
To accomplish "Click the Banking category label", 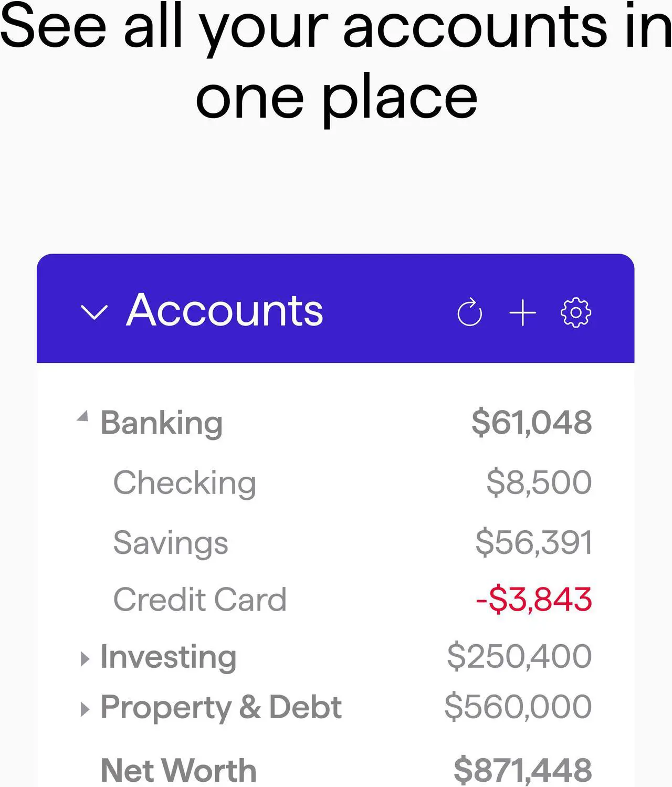I will (x=162, y=424).
